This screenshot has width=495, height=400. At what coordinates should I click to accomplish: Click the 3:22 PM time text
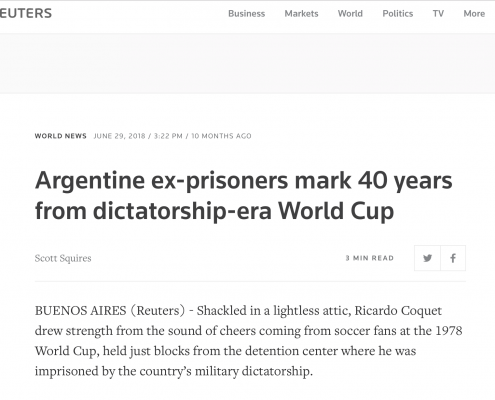168,136
